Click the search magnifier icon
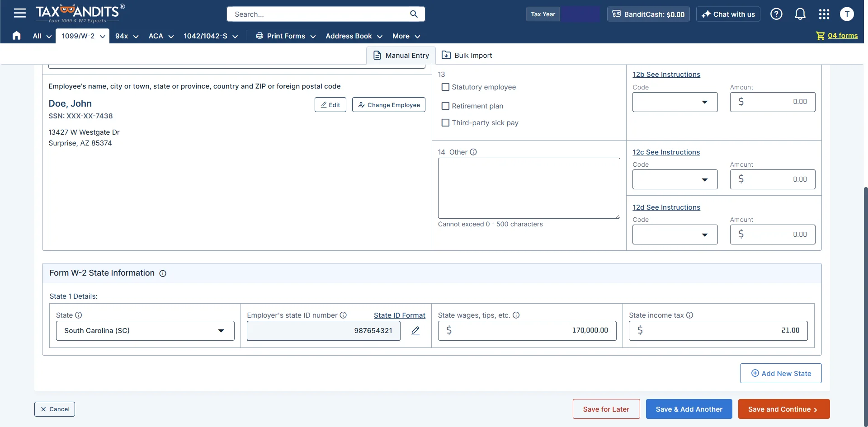Image resolution: width=868 pixels, height=427 pixels. pyautogui.click(x=414, y=14)
